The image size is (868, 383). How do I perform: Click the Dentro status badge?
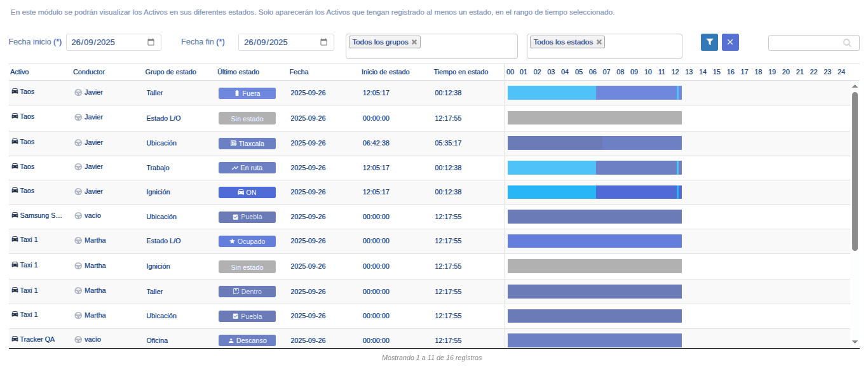pyautogui.click(x=247, y=292)
